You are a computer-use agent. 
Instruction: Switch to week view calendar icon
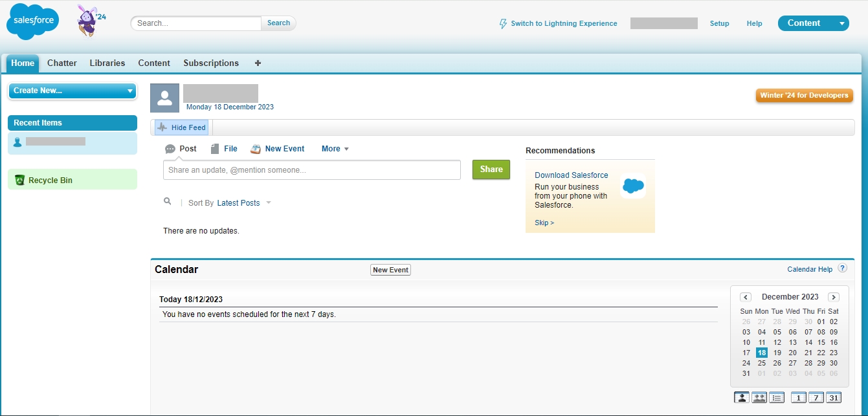pos(816,398)
